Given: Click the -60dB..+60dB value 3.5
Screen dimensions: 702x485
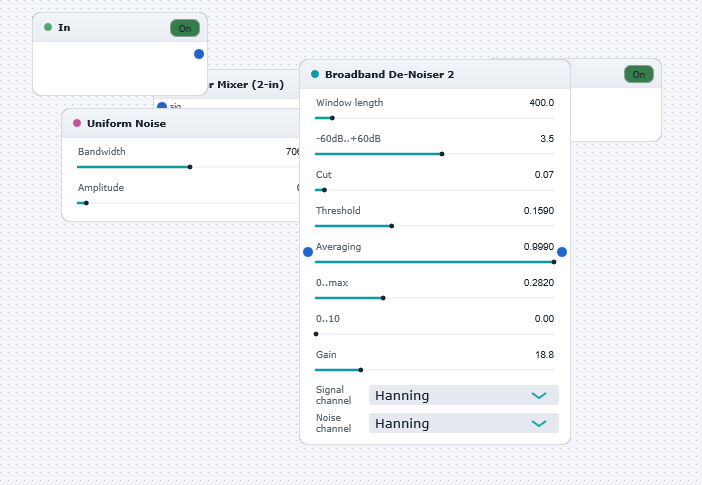Looking at the screenshot, I should (547, 138).
